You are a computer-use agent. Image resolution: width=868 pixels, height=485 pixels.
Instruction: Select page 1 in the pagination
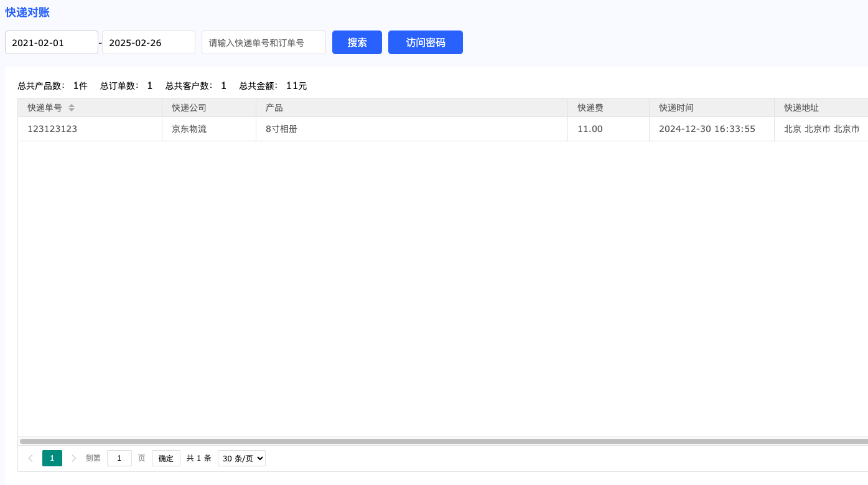pyautogui.click(x=52, y=458)
